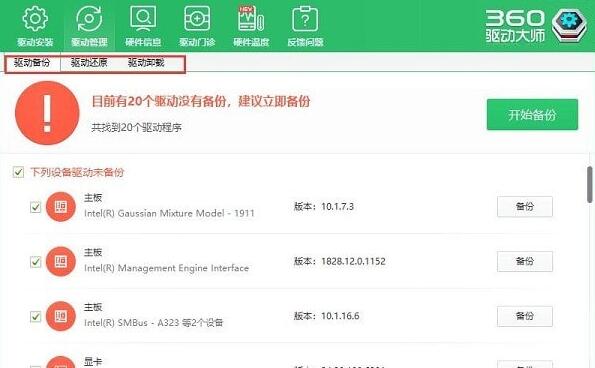Open 反馈问题 question icon

[x=305, y=18]
